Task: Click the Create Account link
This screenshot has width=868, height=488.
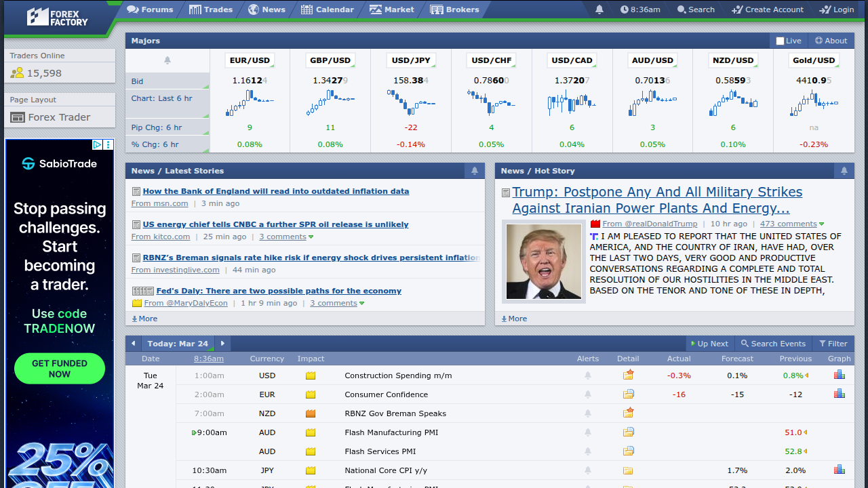Action: tap(768, 9)
